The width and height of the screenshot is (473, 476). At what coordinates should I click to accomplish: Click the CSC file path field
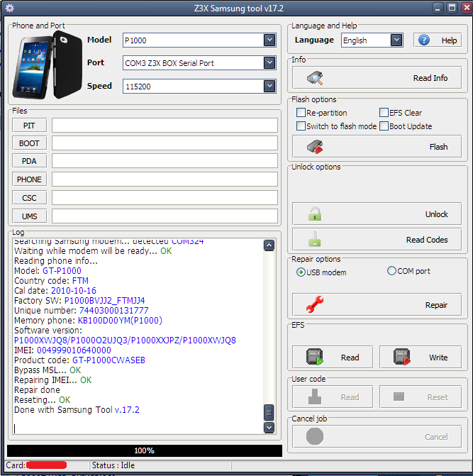(165, 198)
